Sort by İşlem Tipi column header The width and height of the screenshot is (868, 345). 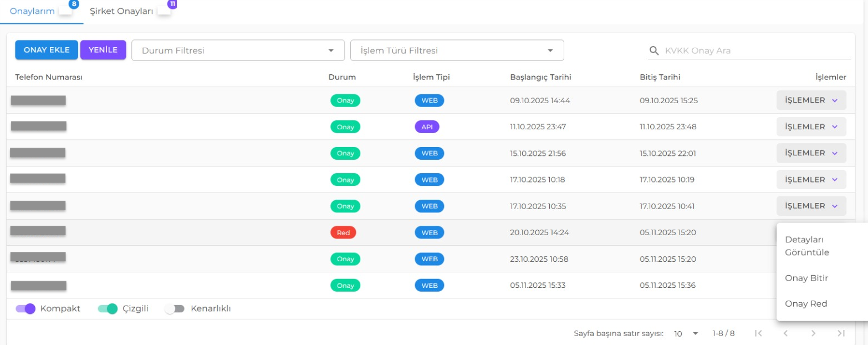431,77
